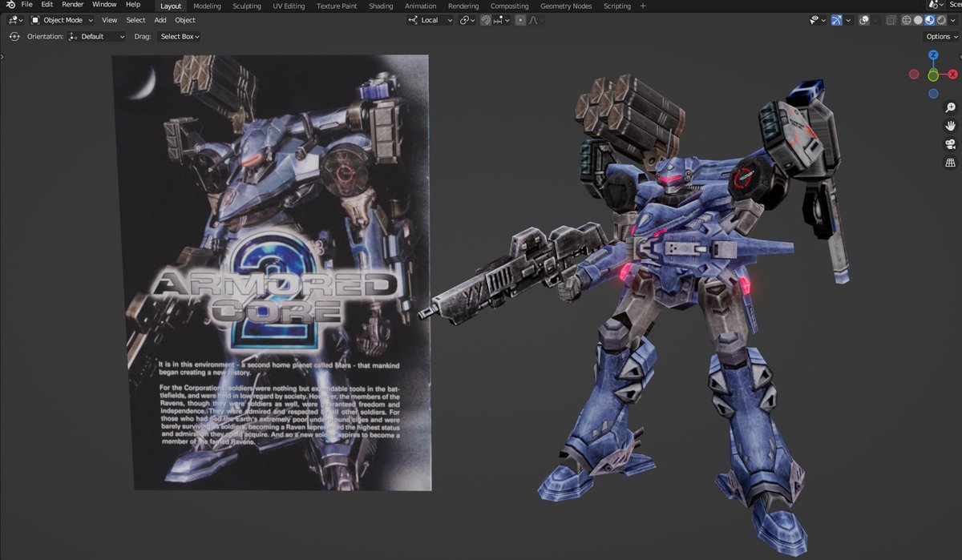962x560 pixels.
Task: Switch to the Animation workspace tab
Action: click(x=421, y=6)
